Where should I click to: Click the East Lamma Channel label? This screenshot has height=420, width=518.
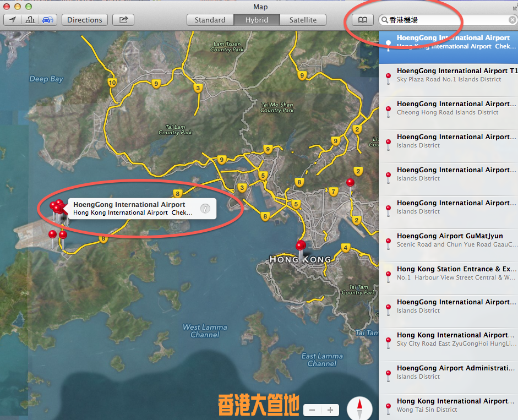point(322,360)
